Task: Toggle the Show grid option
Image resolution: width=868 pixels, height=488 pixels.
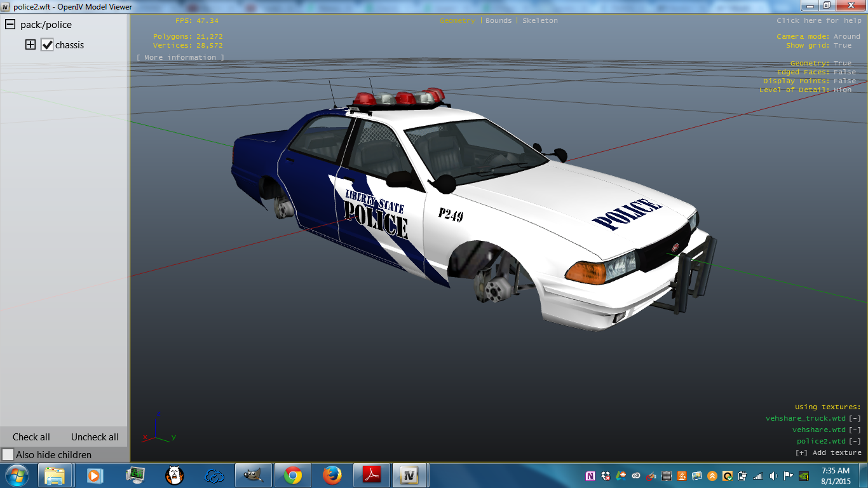Action: (843, 46)
